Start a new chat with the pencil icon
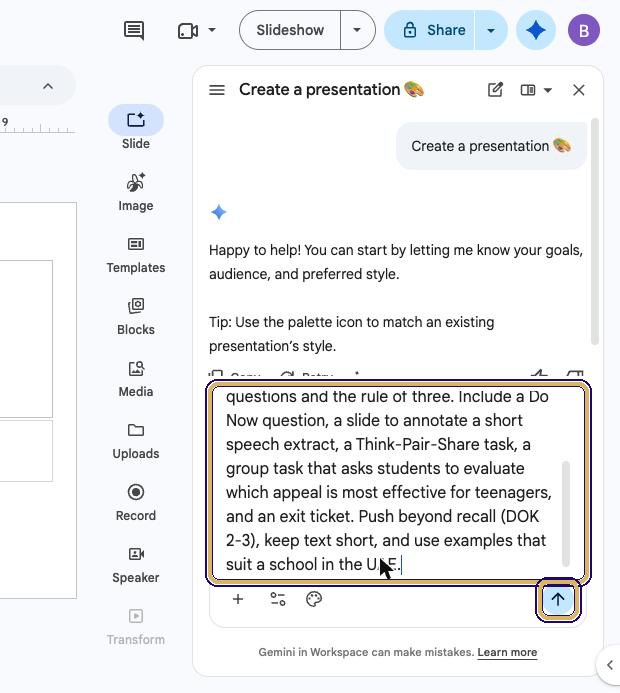 tap(495, 90)
